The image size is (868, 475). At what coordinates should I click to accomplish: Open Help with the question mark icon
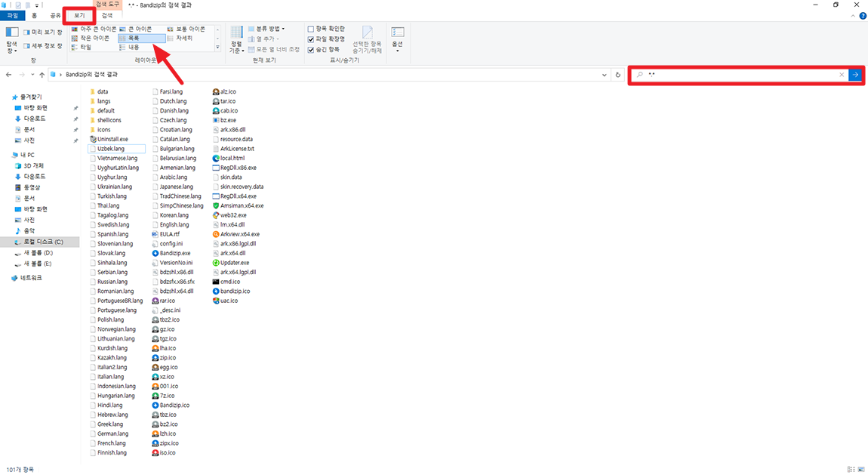click(863, 16)
